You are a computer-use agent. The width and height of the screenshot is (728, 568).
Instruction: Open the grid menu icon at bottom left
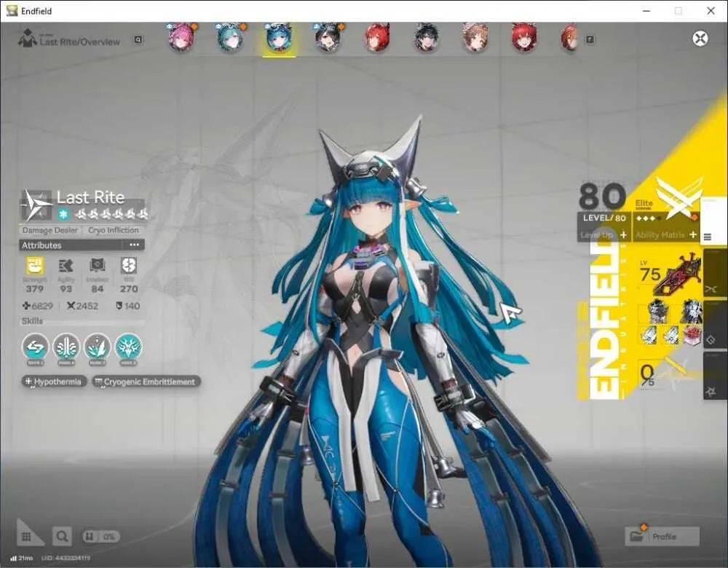26,537
